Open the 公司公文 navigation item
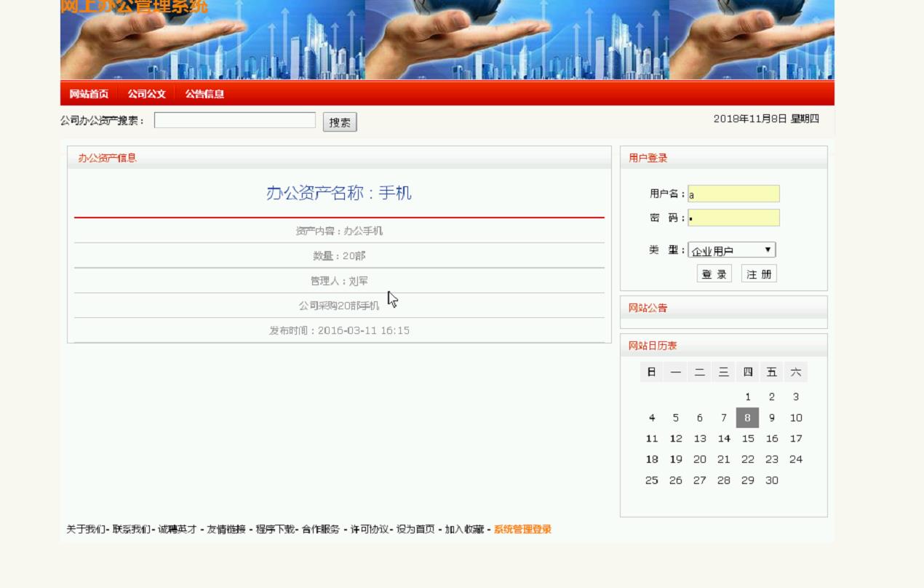Viewport: 924px width, 588px height. 147,94
